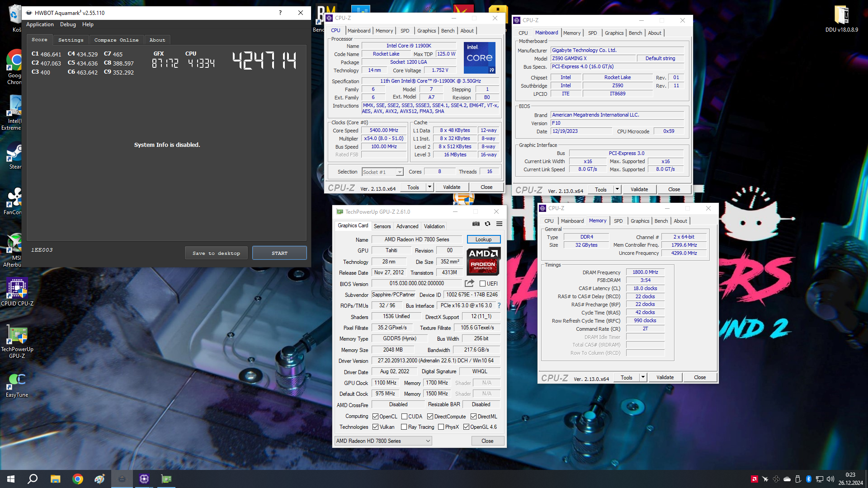Click the AMD software tray icon
This screenshot has height=488, width=868.
click(x=754, y=479)
